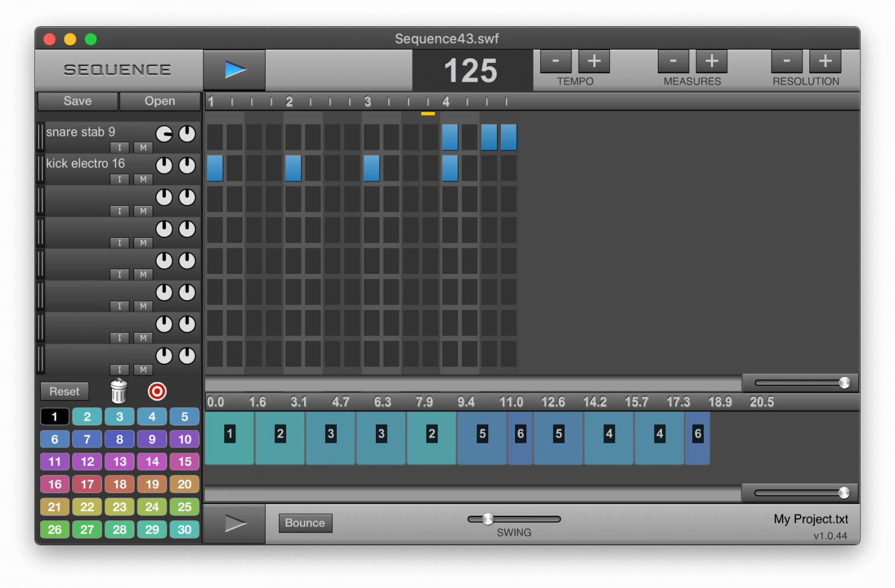Image resolution: width=895 pixels, height=588 pixels.
Task: Click the first pattern block in song timeline
Action: click(230, 438)
